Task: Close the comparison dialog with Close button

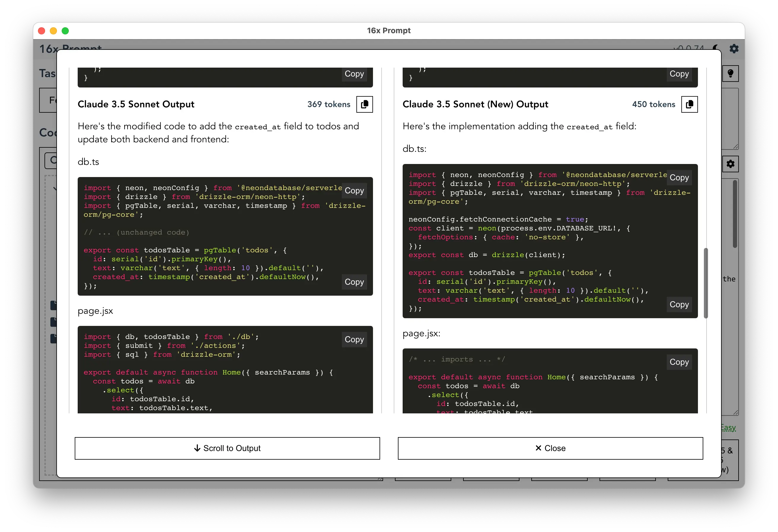Action: tap(550, 448)
